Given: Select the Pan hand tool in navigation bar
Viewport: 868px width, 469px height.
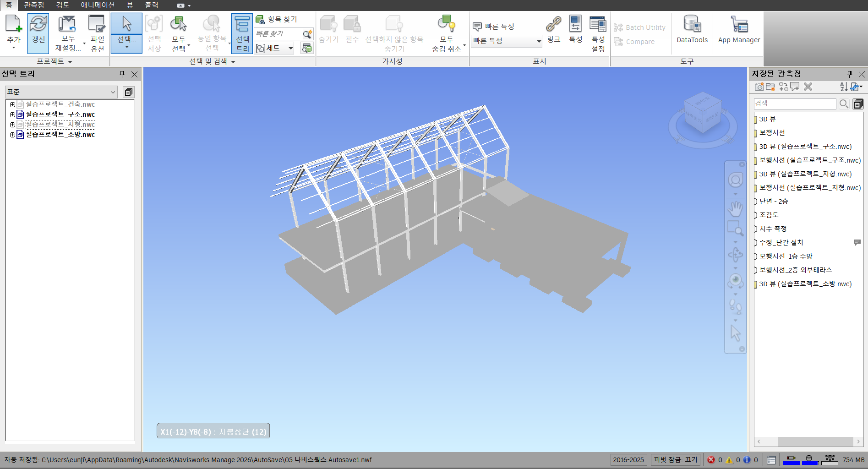Looking at the screenshot, I should 735,209.
